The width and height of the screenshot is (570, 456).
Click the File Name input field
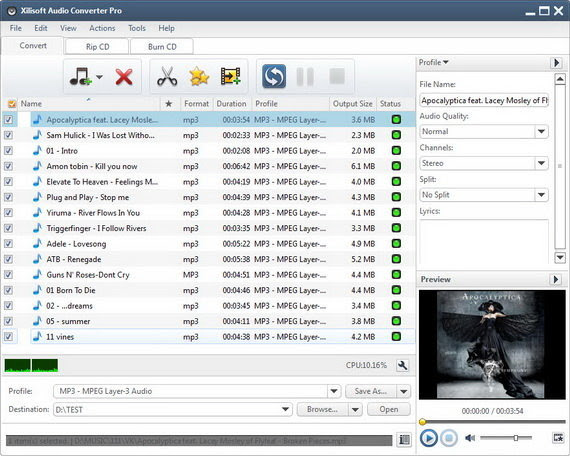484,100
